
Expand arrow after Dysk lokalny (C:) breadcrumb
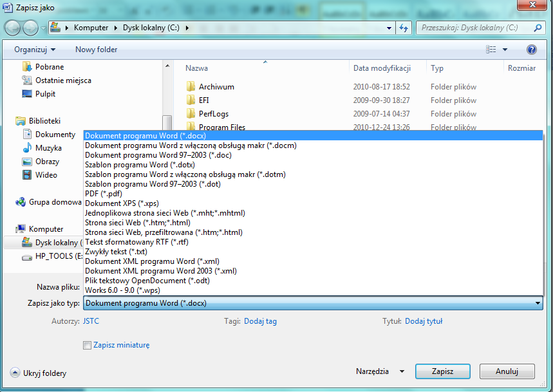187,28
